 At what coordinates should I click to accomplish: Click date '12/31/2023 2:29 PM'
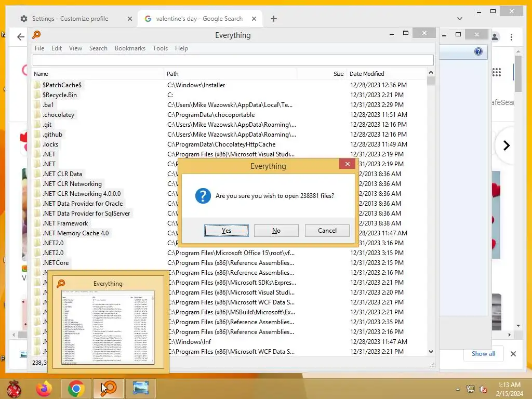click(377, 105)
